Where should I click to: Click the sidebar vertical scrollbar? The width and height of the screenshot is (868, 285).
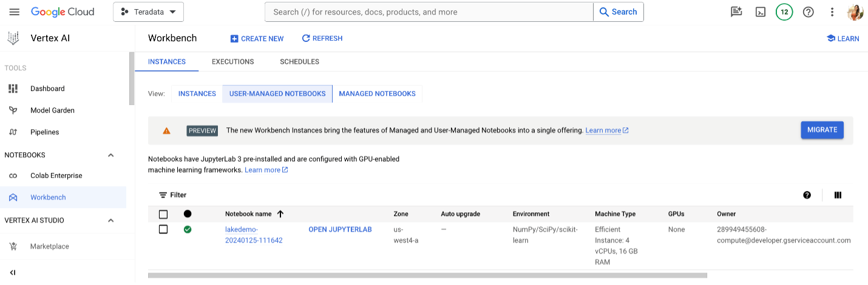(x=132, y=79)
